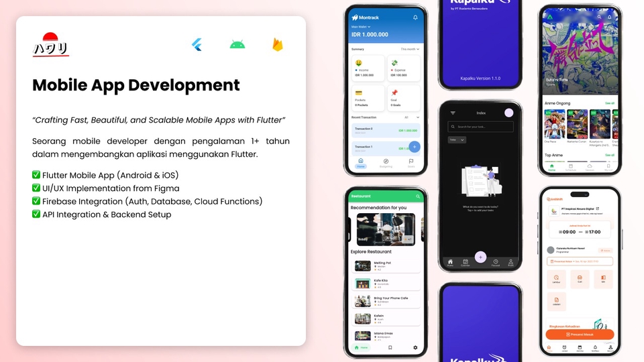Switch to Montrack Budgeting tab

[386, 163]
